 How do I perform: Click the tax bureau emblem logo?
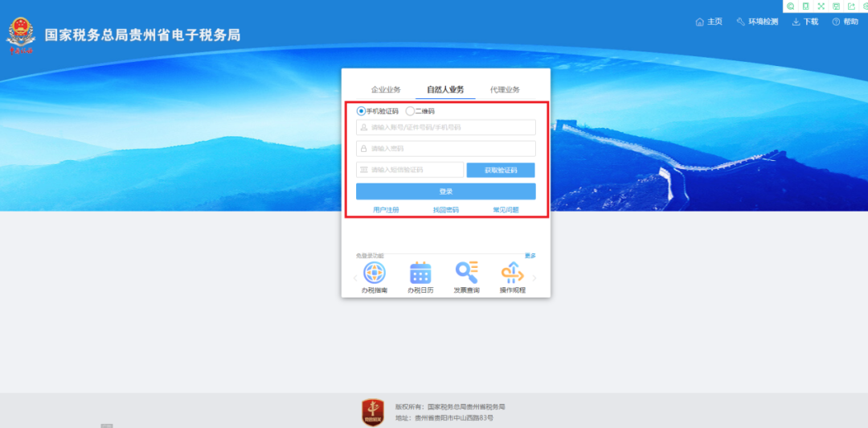click(x=20, y=35)
